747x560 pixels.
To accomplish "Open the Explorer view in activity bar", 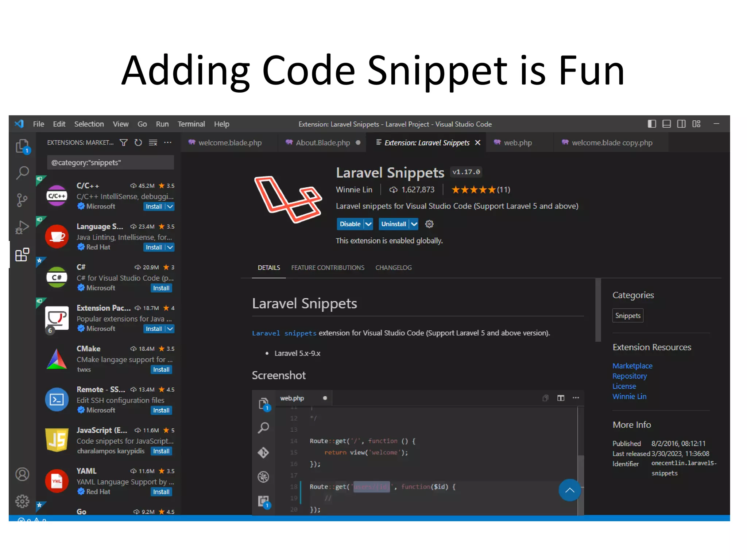I will [x=22, y=146].
